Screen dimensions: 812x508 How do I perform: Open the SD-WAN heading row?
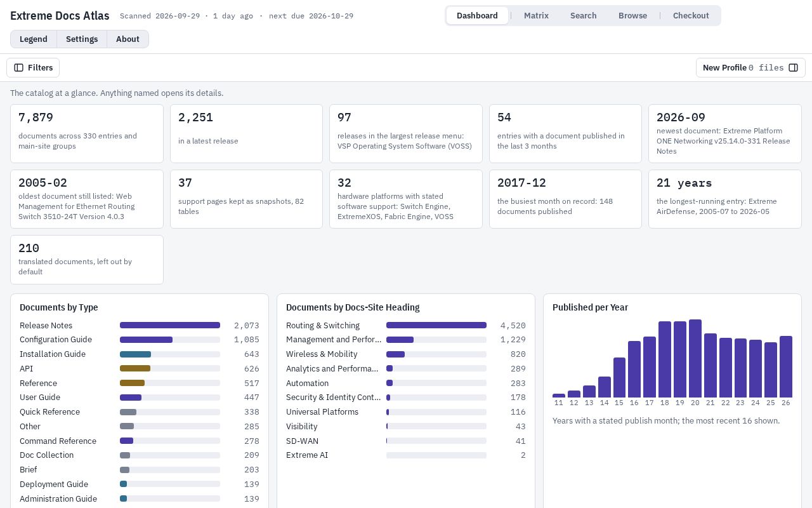click(x=406, y=441)
